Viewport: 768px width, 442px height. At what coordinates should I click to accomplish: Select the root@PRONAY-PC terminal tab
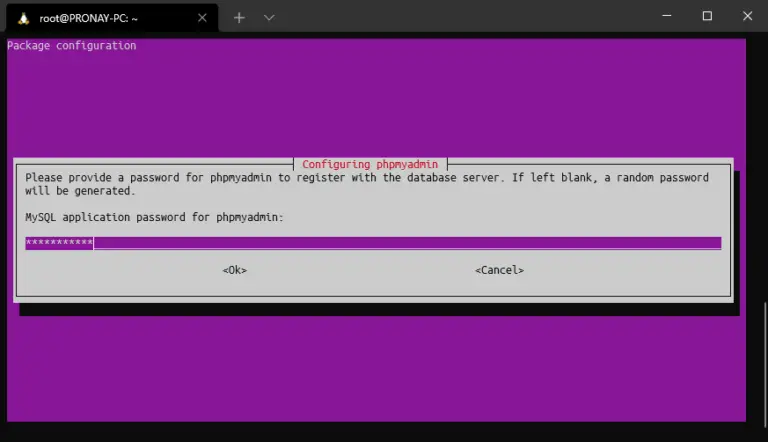[112, 18]
